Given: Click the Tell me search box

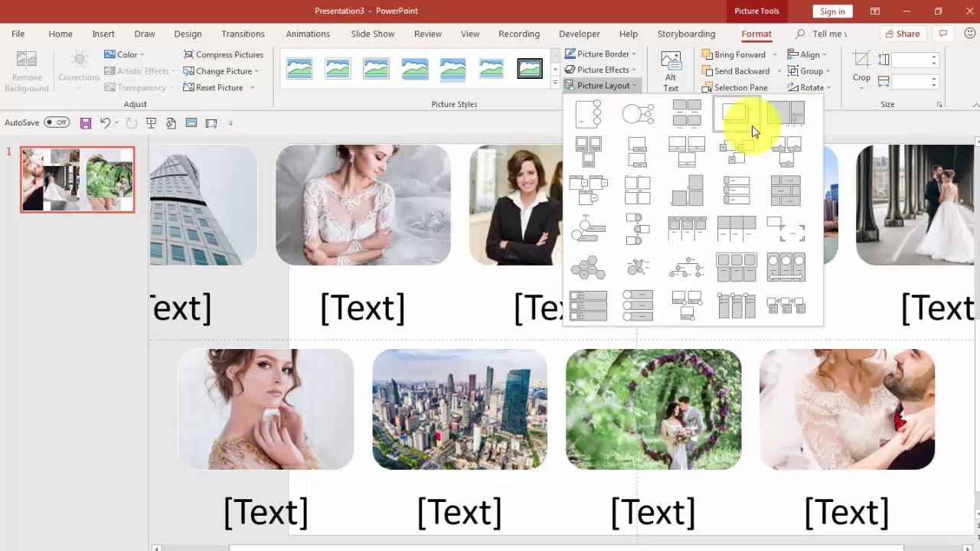Looking at the screenshot, I should click(x=822, y=34).
